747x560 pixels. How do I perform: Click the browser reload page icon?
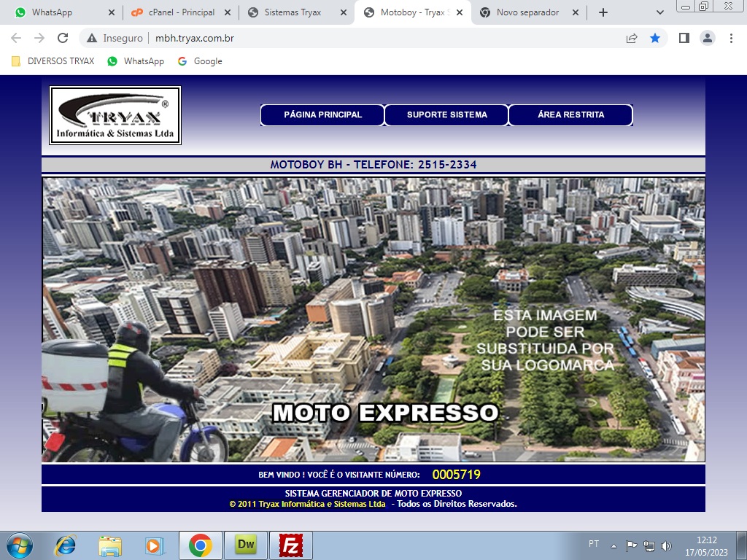63,38
